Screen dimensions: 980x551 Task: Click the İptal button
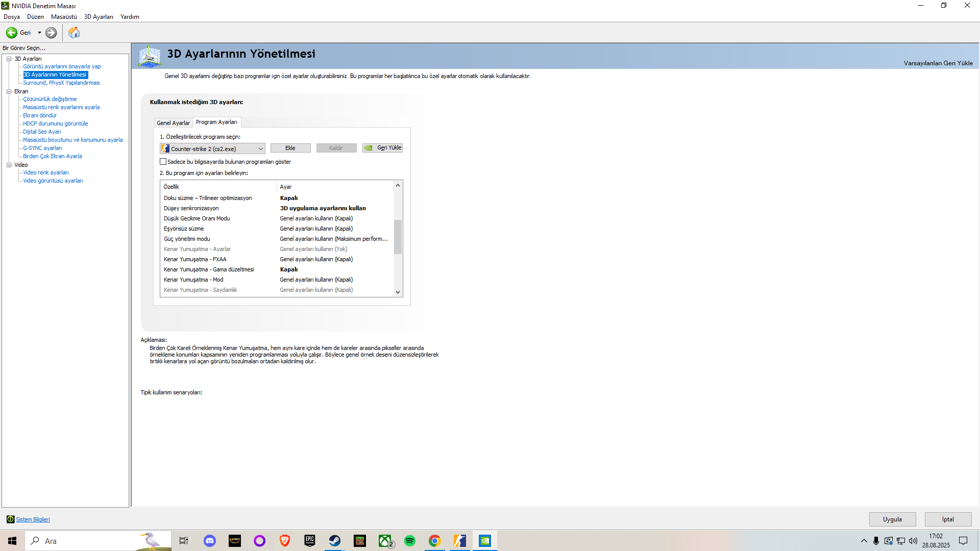pos(948,519)
